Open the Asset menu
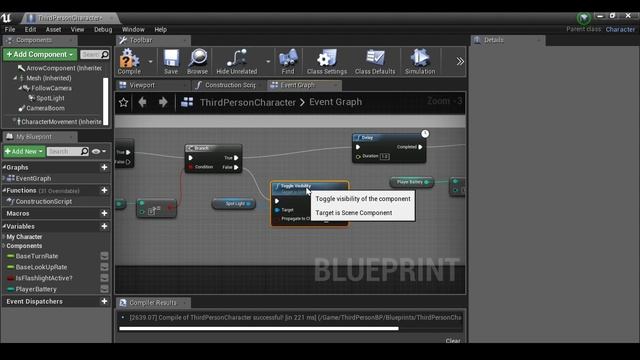Viewport: 640px width, 360px height. point(53,29)
